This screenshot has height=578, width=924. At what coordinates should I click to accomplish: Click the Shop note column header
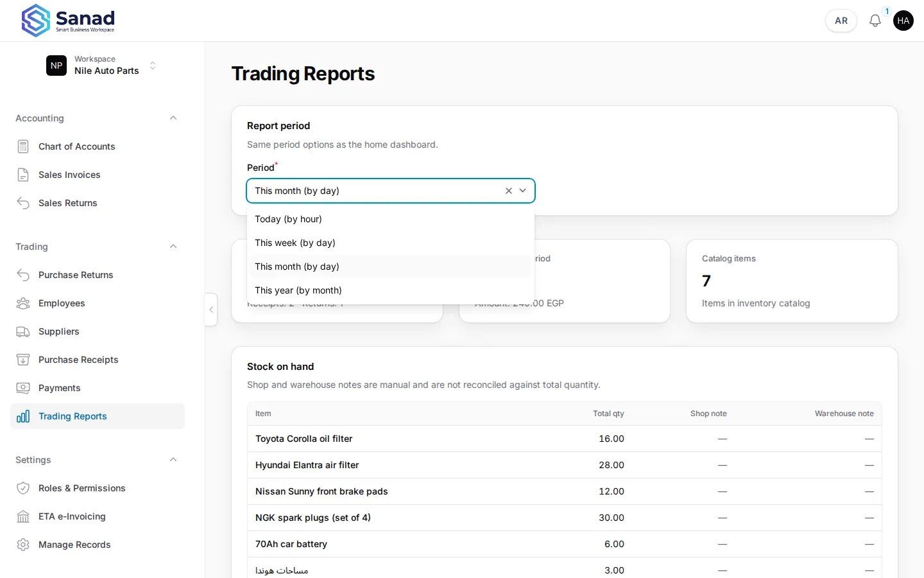[x=708, y=414]
